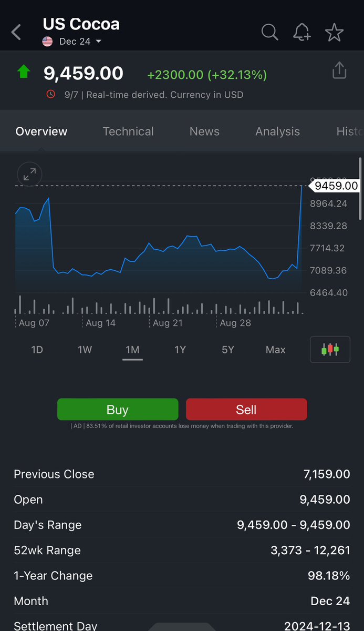Tap the vertical scrollbar by the chart
This screenshot has width=364, height=631.
[360, 189]
